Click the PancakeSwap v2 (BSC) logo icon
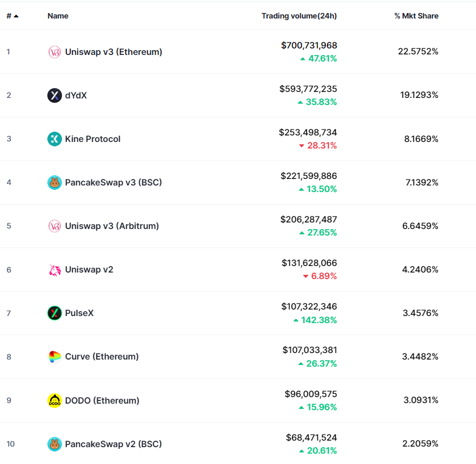 [x=54, y=444]
